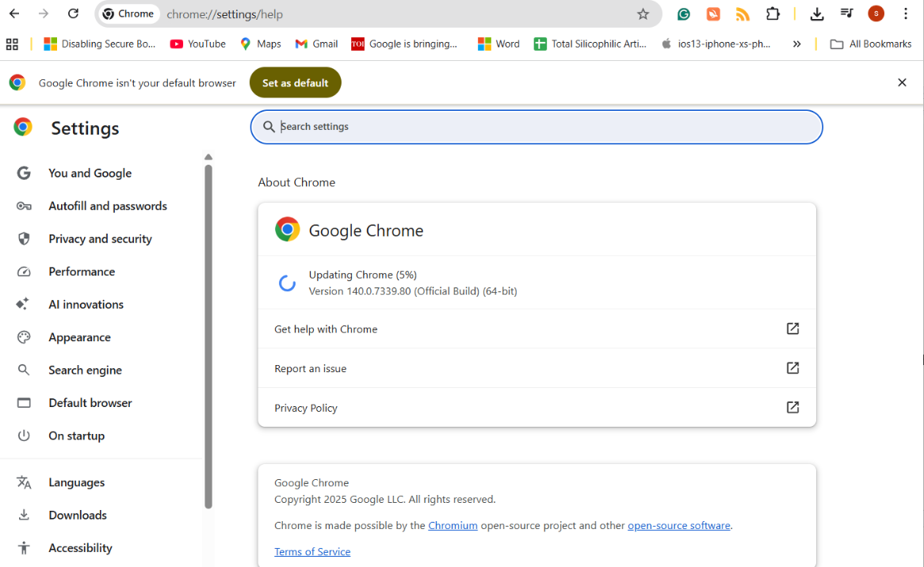Screen dimensions: 924x567
Task: Open the Chrome profile avatar
Action: point(876,14)
